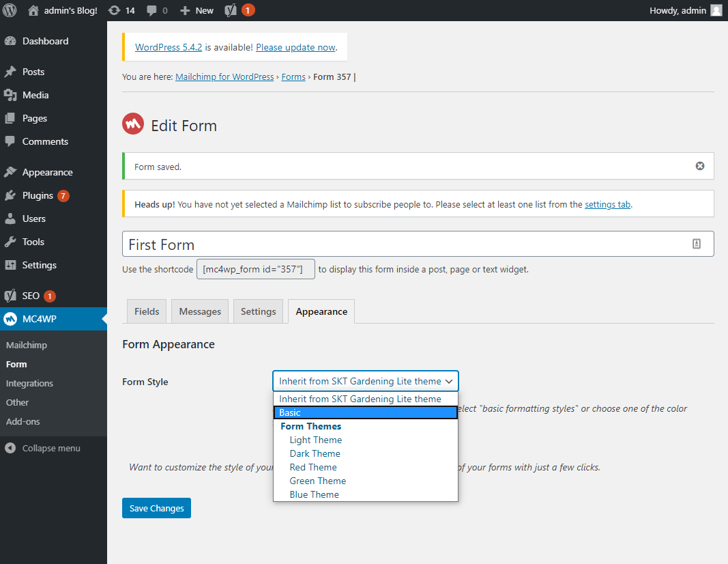The height and width of the screenshot is (564, 728).
Task: Open Mailchimp for WordPress breadcrumb link
Action: pos(224,76)
